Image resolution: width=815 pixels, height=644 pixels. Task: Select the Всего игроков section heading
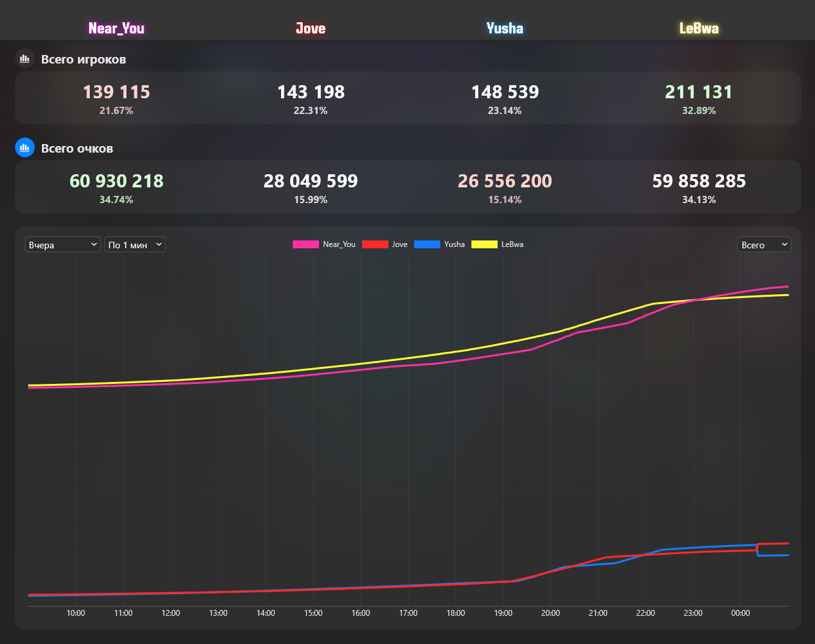(x=83, y=60)
